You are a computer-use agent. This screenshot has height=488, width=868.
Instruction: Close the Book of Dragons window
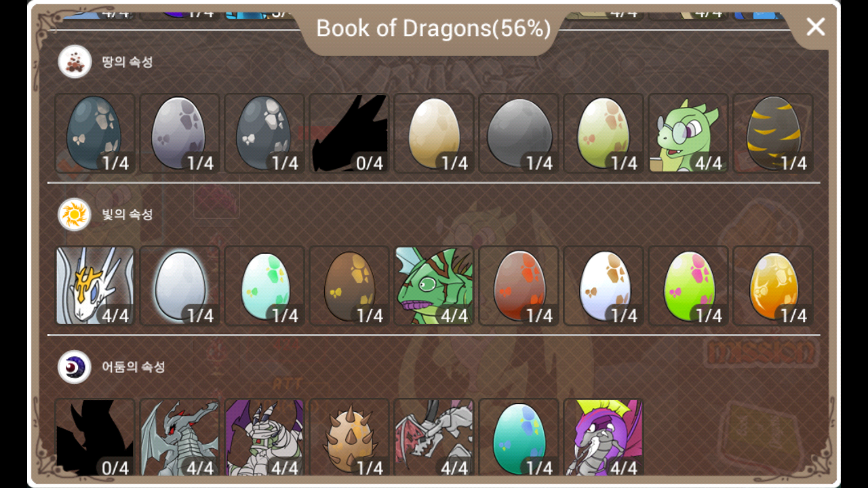(815, 26)
